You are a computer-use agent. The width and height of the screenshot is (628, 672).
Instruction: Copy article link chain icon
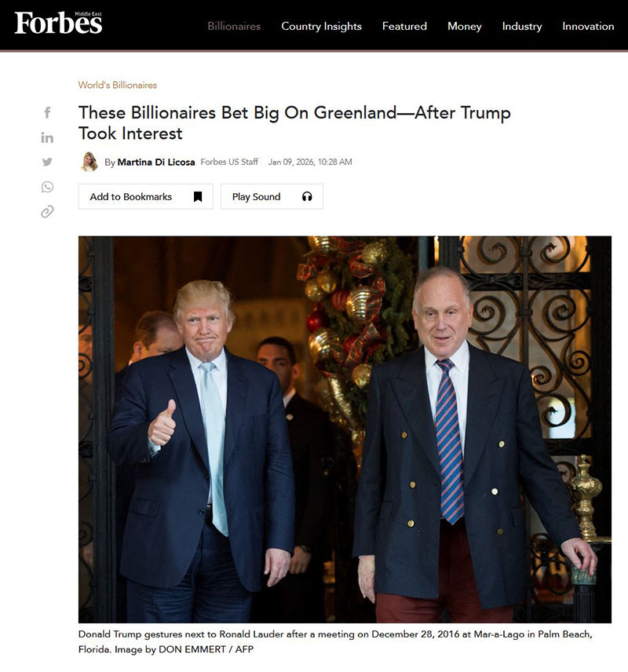pos(47,212)
